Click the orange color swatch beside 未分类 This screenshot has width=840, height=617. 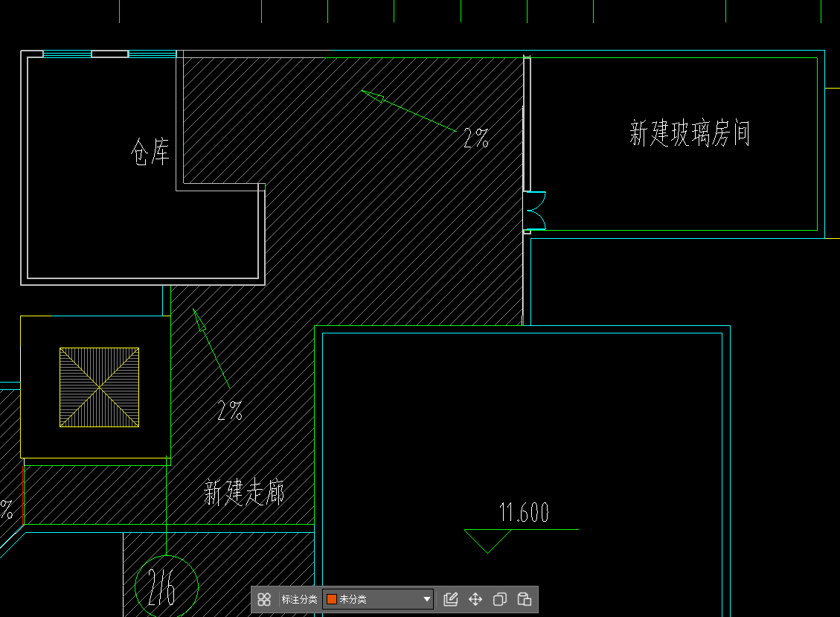(332, 599)
